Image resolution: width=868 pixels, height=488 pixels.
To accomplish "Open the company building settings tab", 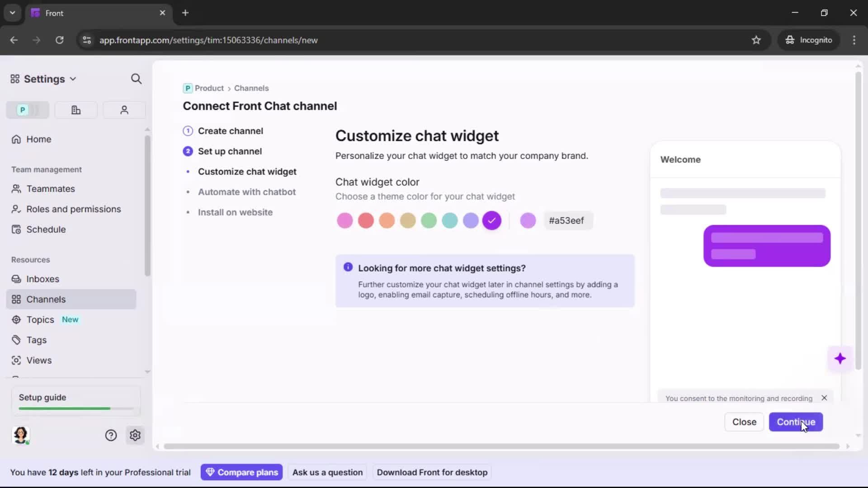I will [x=76, y=110].
